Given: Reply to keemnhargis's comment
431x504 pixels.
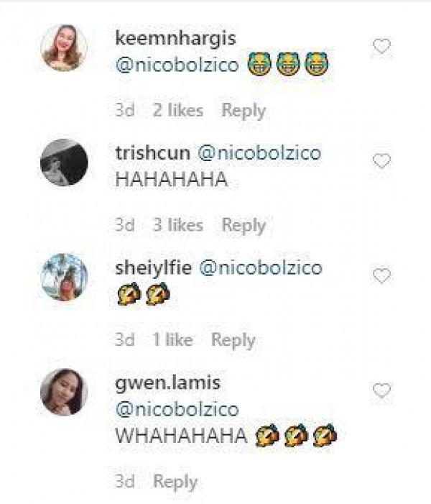Looking at the screenshot, I should point(244,111).
